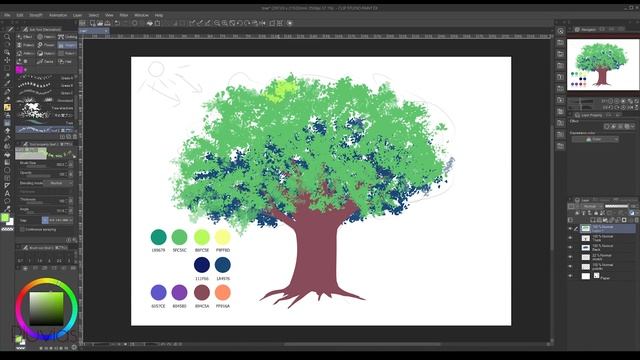The width and height of the screenshot is (640, 360).
Task: Close the open canvas tab
Action: tap(106, 31)
